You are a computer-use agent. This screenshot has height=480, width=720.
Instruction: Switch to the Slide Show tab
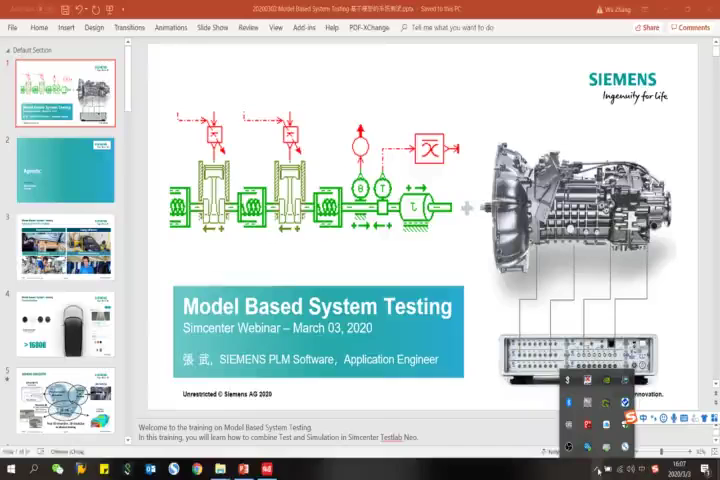[212, 28]
